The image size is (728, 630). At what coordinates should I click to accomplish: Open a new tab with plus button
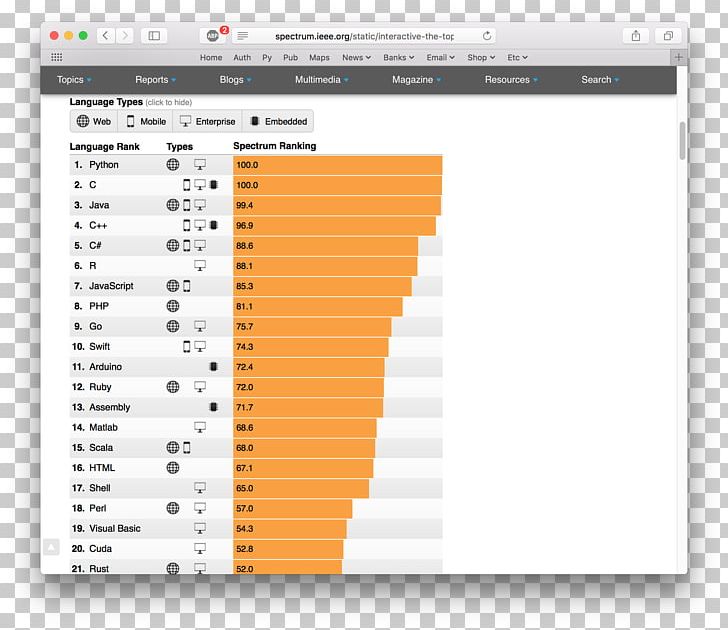pyautogui.click(x=678, y=57)
